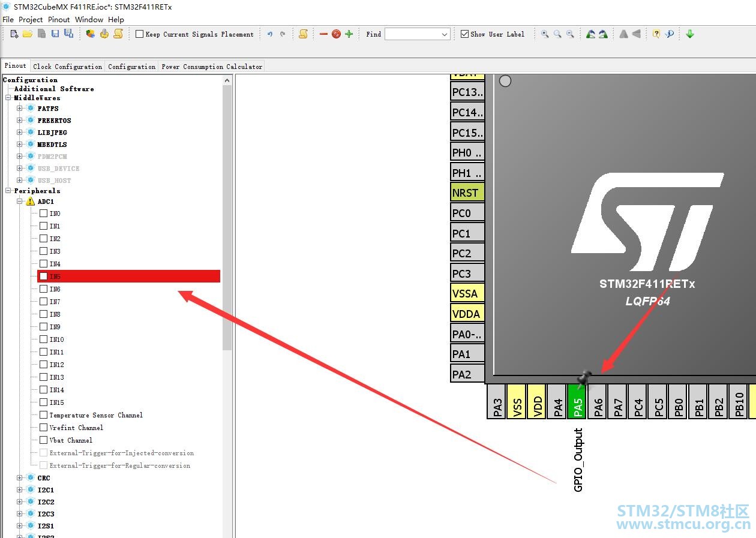Check the Vrefint Channel box
This screenshot has width=756, height=538.
tap(43, 428)
